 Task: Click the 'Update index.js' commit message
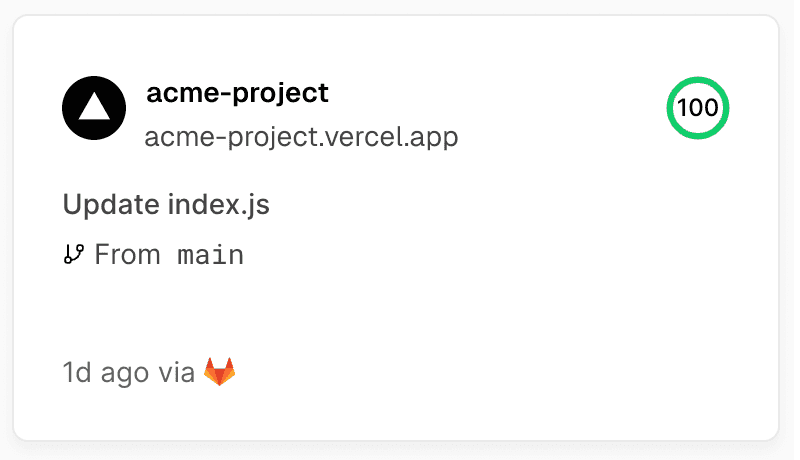point(166,205)
